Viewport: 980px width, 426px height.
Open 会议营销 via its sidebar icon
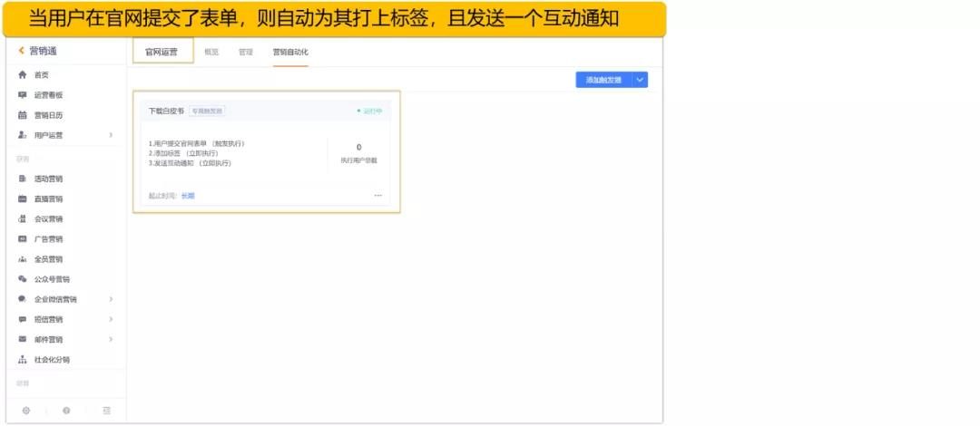coord(23,218)
